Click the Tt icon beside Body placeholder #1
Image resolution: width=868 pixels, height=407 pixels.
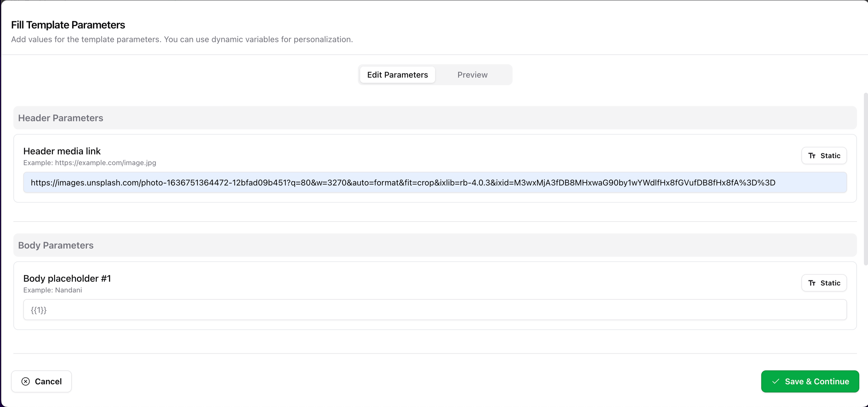(x=812, y=283)
